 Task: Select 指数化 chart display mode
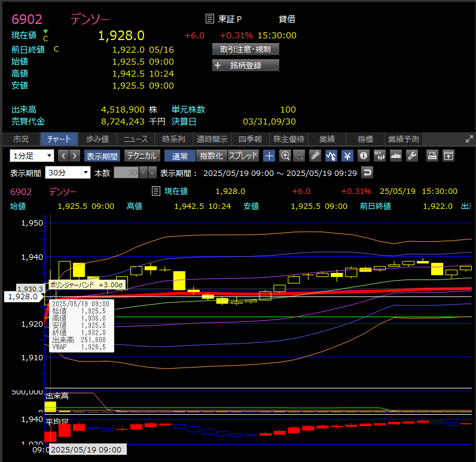coord(212,156)
